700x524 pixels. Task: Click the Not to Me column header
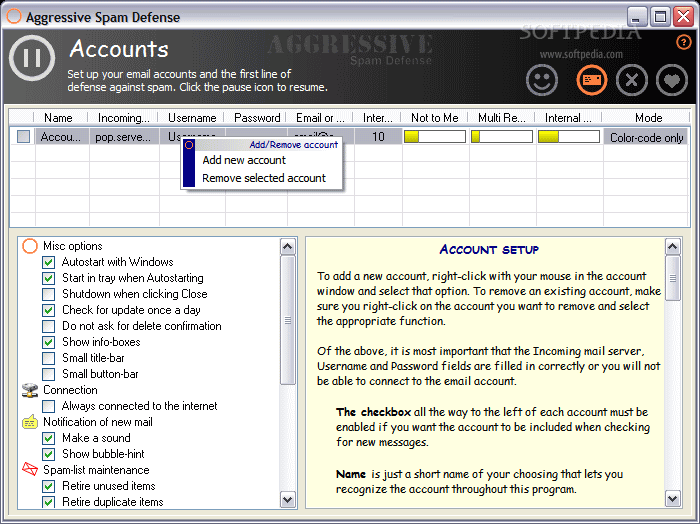click(435, 118)
